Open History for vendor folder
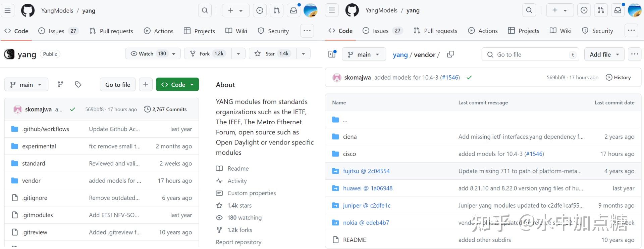Screen dimensions: 644x249 618,78
